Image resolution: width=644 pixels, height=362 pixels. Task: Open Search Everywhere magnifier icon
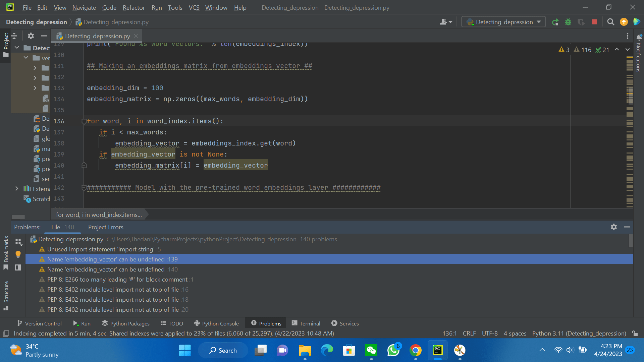coord(611,22)
